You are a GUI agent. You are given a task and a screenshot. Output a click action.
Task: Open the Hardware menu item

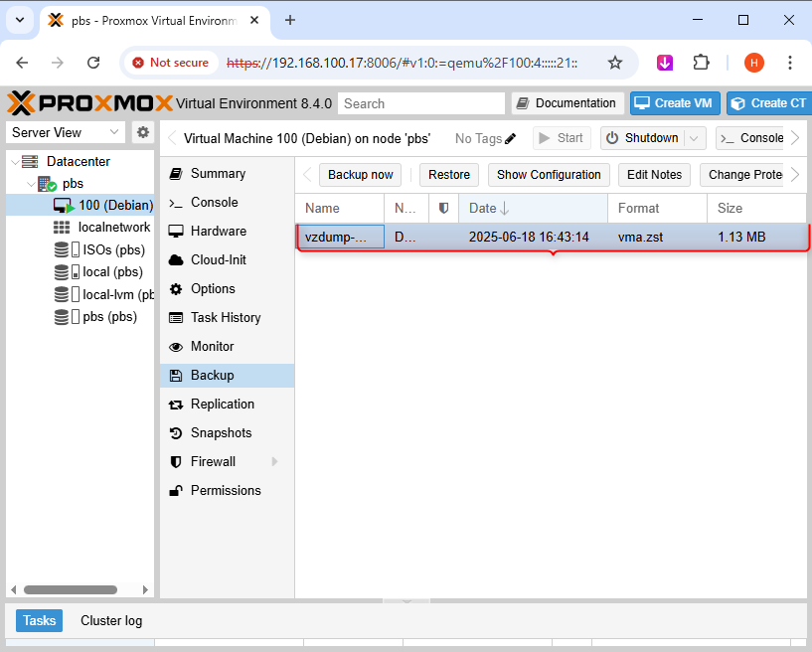point(227,231)
